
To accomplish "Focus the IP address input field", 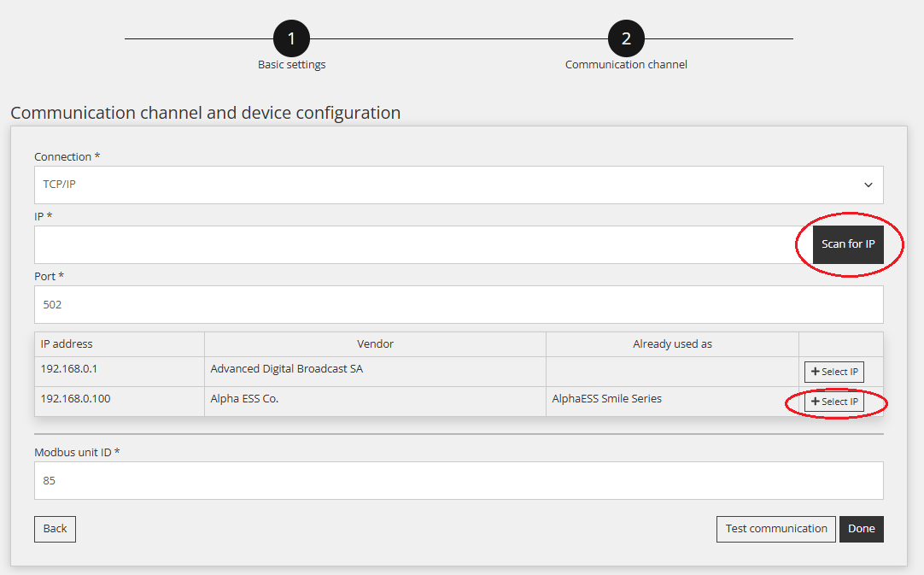I will 423,244.
